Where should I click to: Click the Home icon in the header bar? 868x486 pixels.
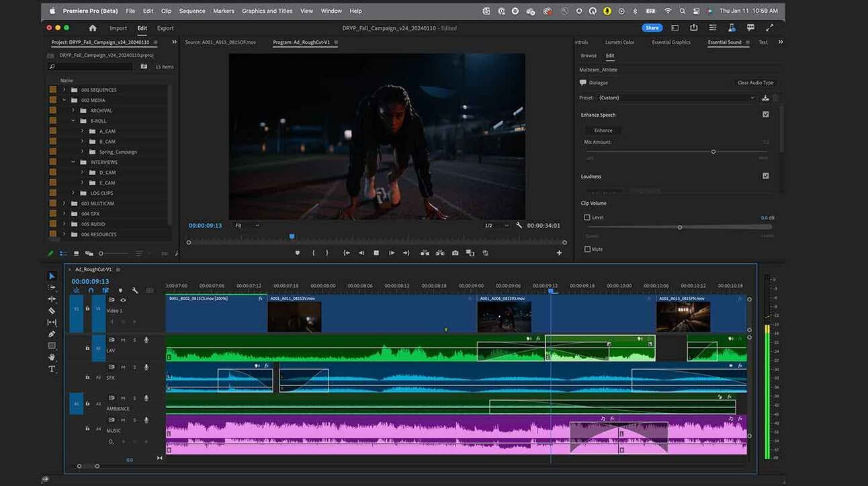(93, 28)
